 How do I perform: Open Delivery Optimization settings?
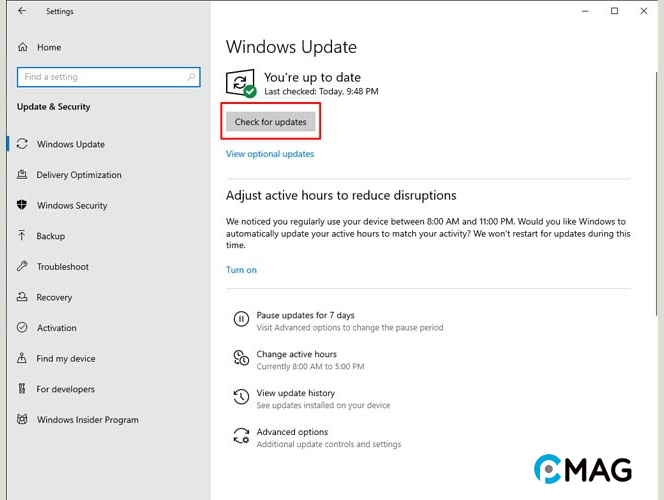click(x=78, y=175)
